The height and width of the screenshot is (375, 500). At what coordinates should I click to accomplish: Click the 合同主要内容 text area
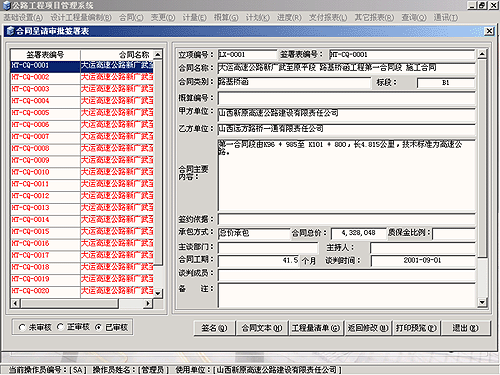point(346,175)
